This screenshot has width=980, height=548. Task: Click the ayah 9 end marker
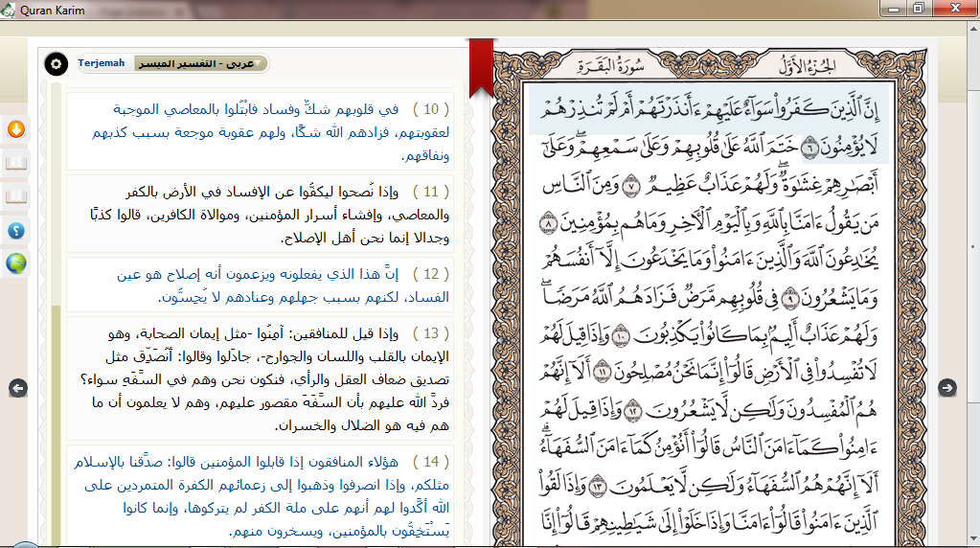tap(790, 299)
